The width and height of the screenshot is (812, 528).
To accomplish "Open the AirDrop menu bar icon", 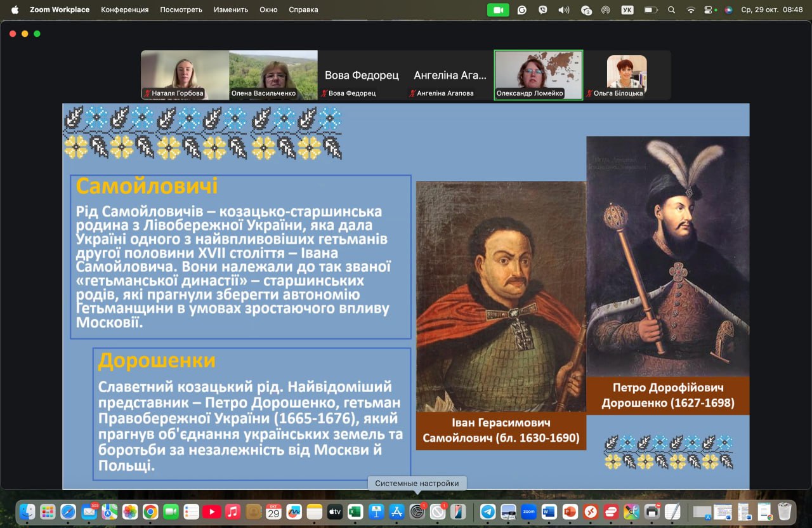I will tap(606, 10).
